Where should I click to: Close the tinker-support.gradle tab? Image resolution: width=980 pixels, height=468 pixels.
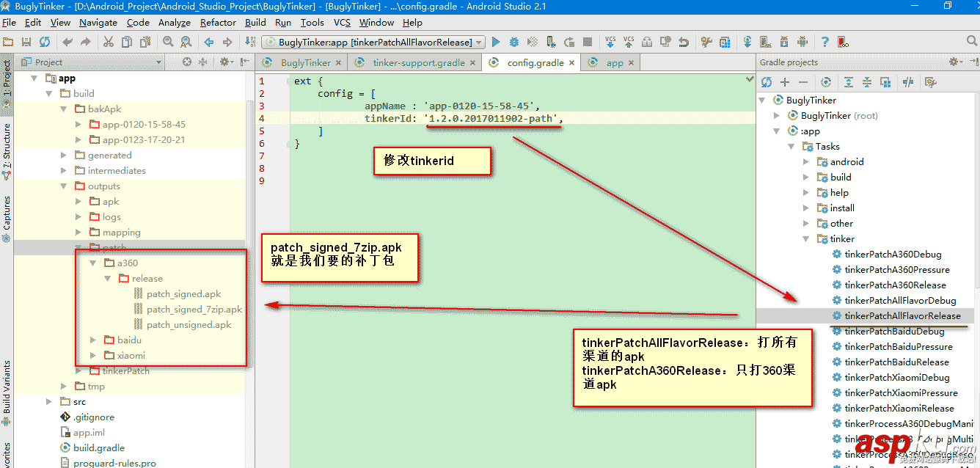[x=473, y=63]
